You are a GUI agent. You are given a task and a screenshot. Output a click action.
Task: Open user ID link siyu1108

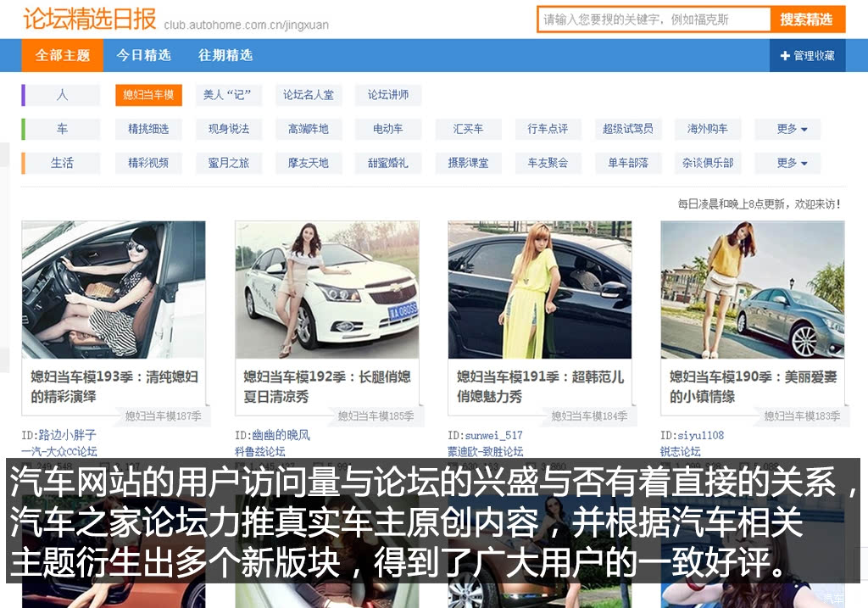click(692, 435)
